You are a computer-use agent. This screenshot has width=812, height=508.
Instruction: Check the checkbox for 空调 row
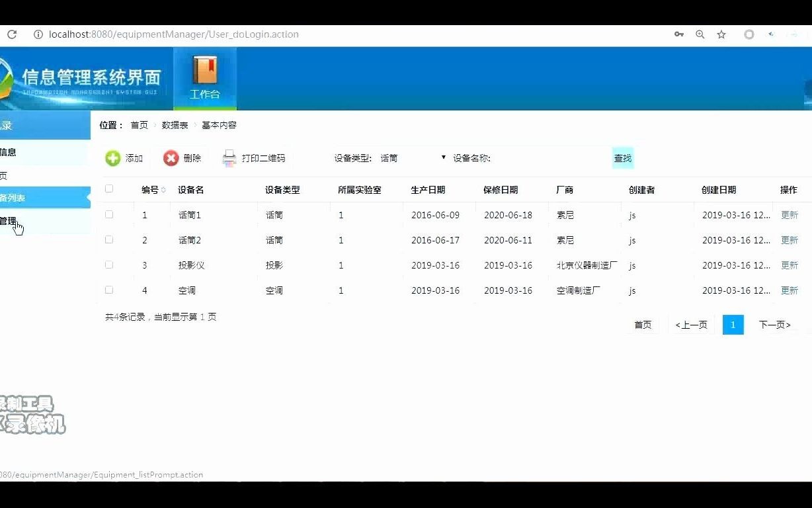click(108, 290)
